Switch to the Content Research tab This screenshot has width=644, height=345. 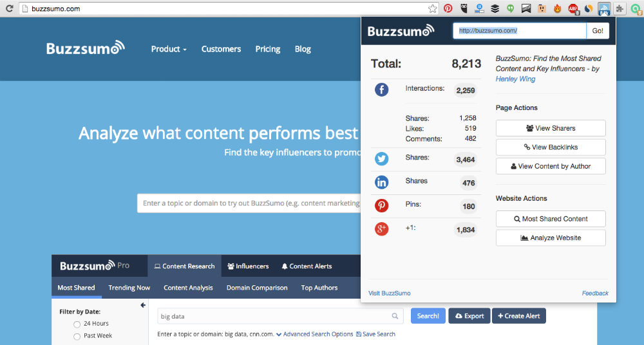(184, 266)
